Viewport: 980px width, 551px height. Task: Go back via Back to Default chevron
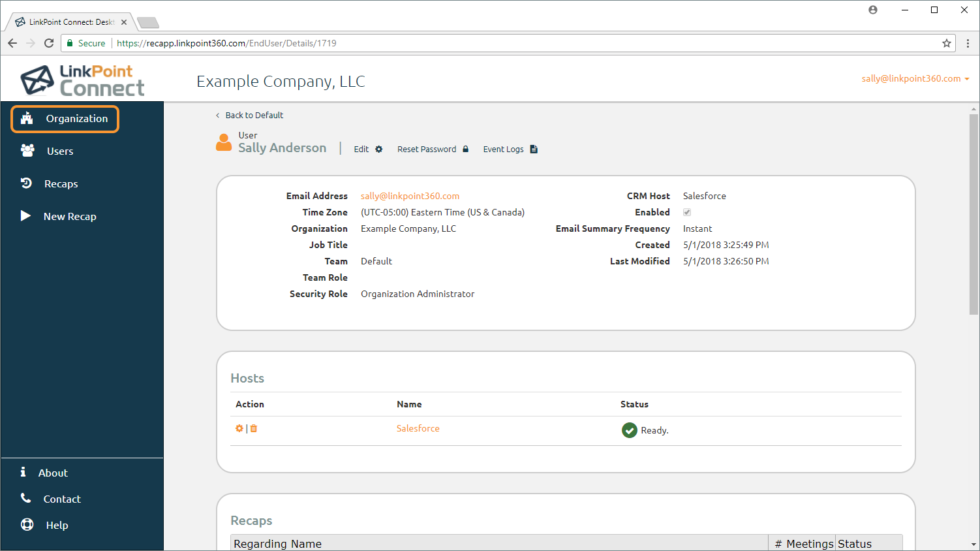(x=218, y=116)
